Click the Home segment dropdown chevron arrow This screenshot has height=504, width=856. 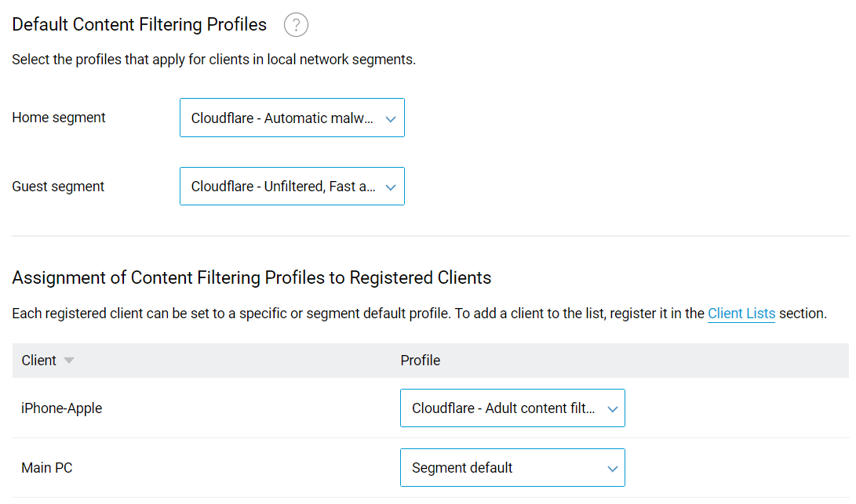click(x=390, y=119)
